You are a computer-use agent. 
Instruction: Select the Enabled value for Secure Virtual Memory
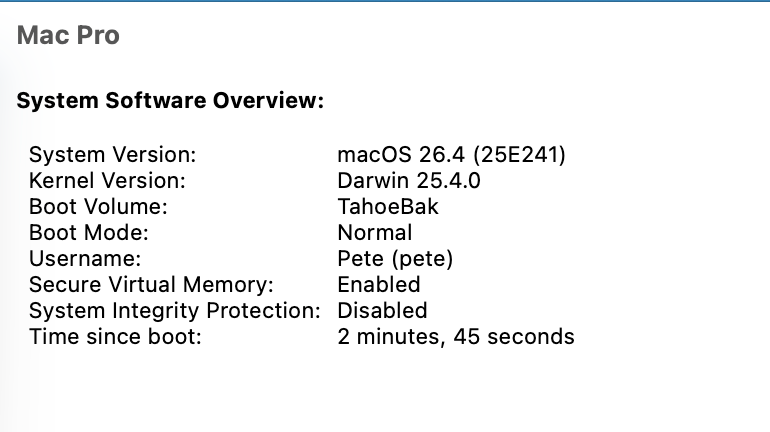(379, 285)
